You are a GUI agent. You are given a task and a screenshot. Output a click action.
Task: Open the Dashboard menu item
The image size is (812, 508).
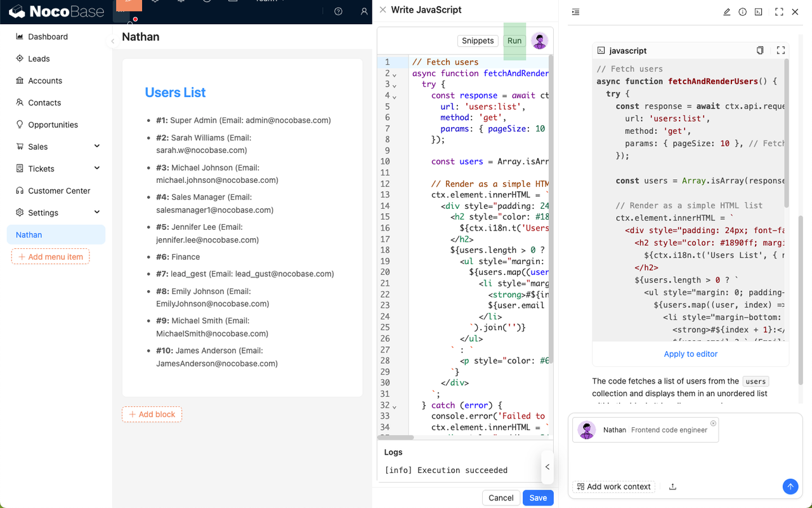[x=56, y=37]
